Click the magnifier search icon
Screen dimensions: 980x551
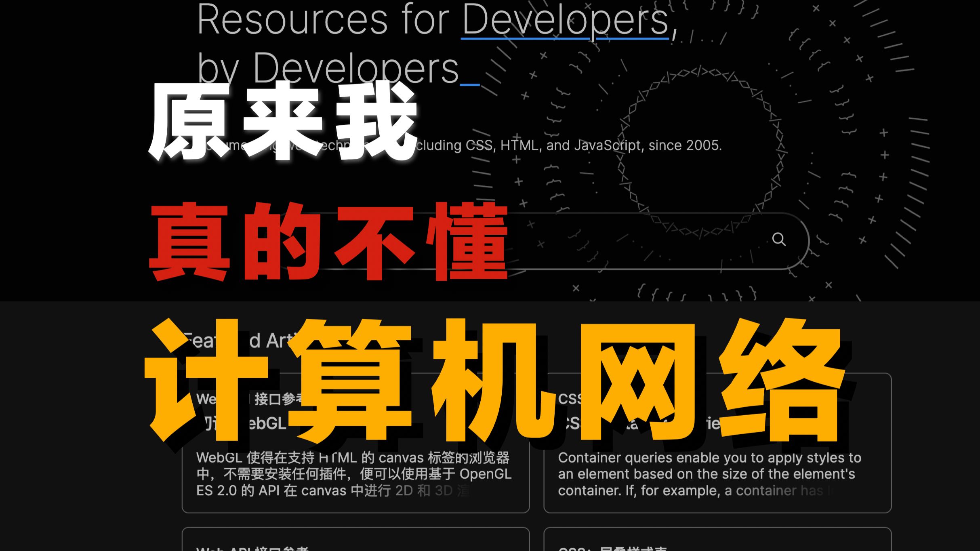pos(779,240)
